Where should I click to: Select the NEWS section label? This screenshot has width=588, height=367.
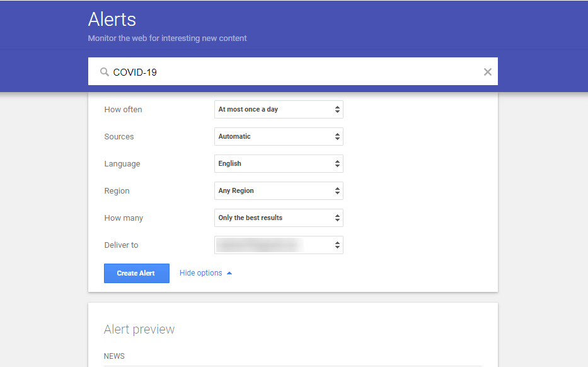114,356
